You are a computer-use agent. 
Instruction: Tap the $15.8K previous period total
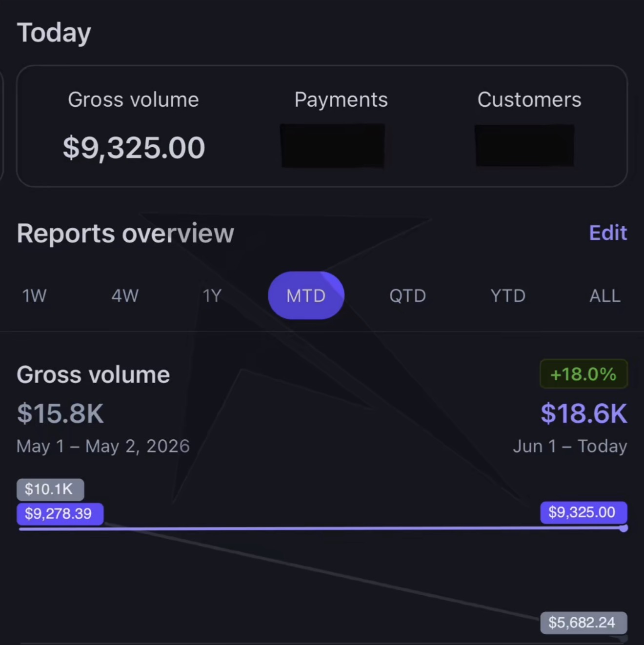pos(60,413)
